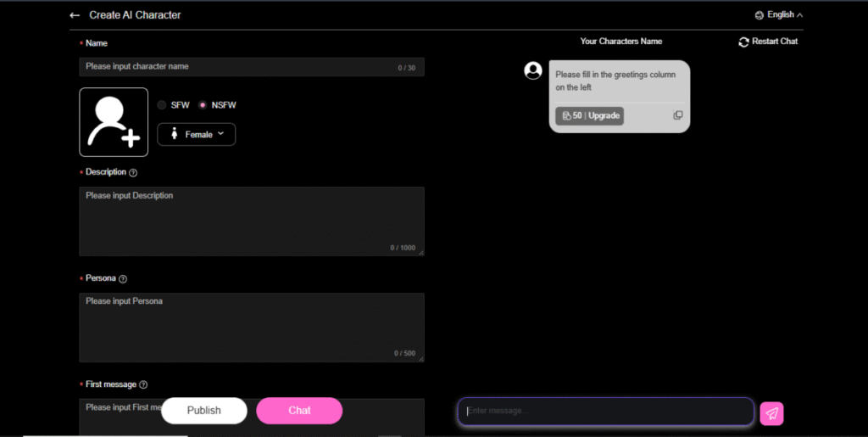Click the add avatar image placeholder
Viewport: 868px width, 437px height.
pos(114,122)
